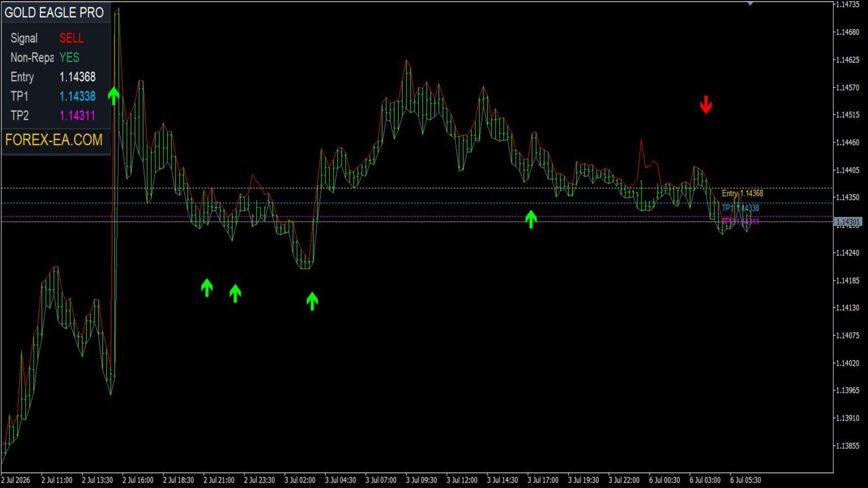Select the 3 Jul 02:00 time axis label

(x=300, y=480)
